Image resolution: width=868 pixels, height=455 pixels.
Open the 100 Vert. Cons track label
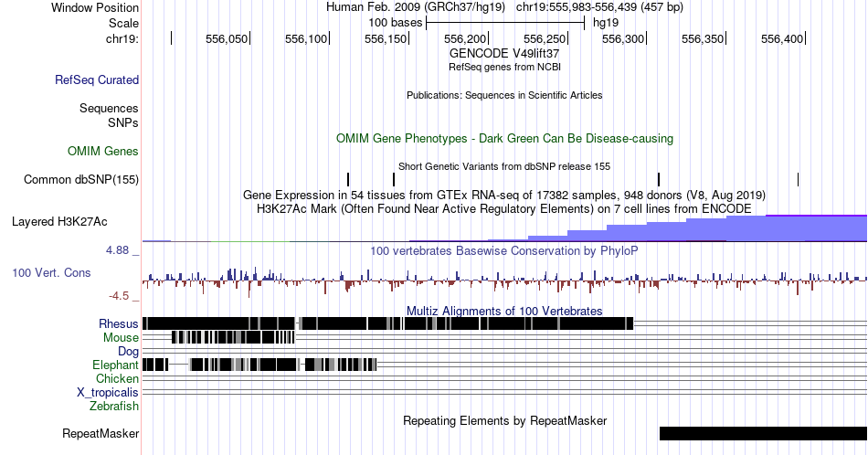click(51, 272)
